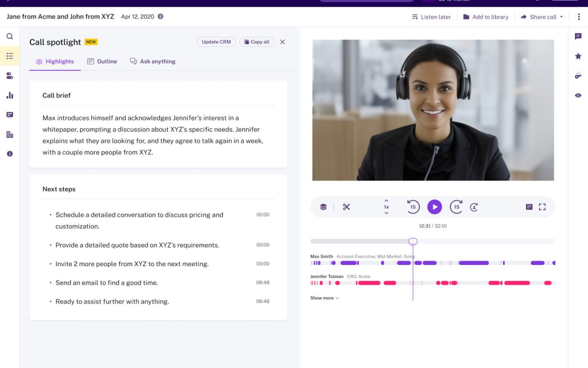
Task: Skip forward 15 seconds
Action: pos(456,207)
